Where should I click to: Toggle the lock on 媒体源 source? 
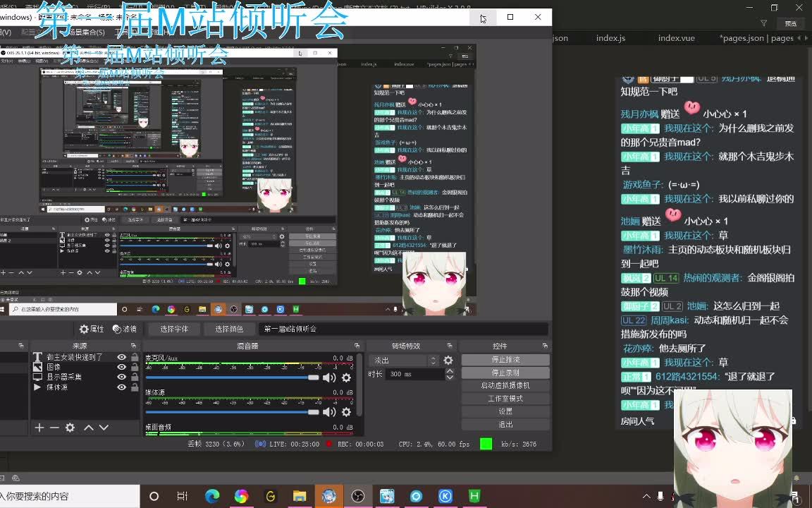[x=134, y=387]
